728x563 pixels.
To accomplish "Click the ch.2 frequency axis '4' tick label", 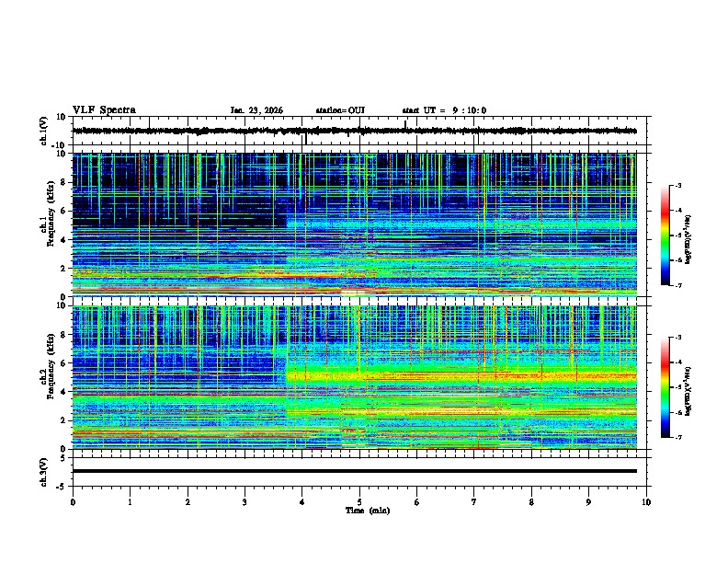I will [65, 393].
